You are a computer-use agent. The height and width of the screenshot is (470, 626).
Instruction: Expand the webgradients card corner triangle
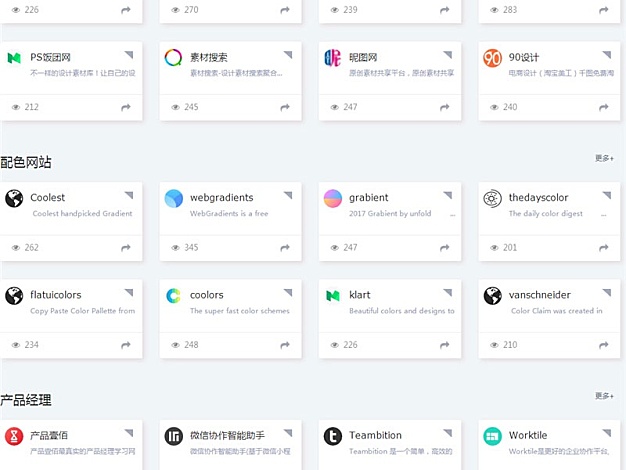point(289,195)
